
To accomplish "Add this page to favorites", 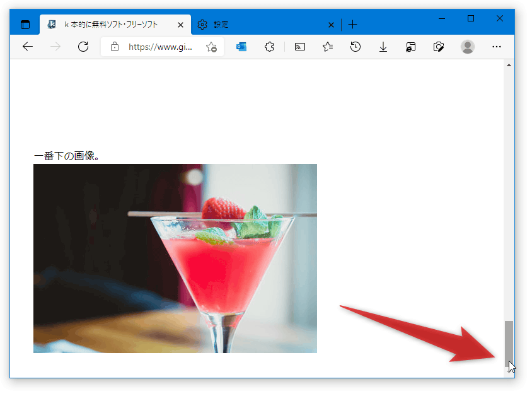I will click(211, 47).
